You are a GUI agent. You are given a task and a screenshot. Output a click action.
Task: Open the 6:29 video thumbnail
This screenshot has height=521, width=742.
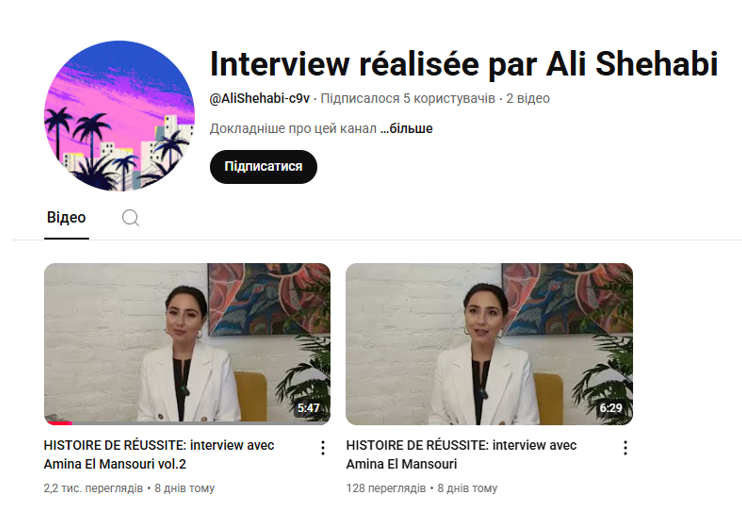(x=489, y=344)
